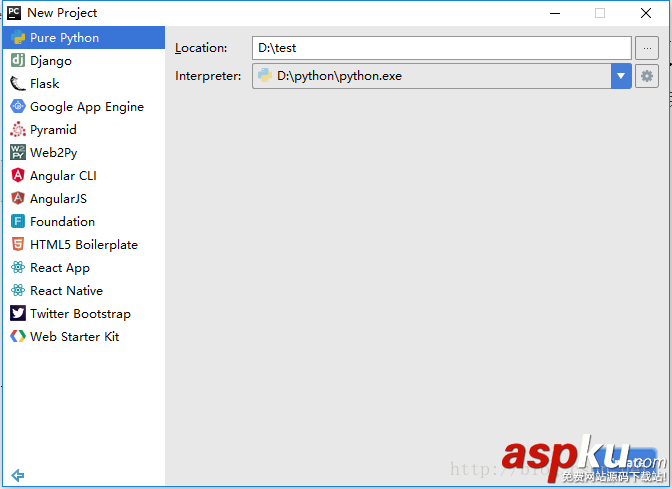Click the HTML5 Boilerplate icon
The height and width of the screenshot is (489, 672).
(x=18, y=244)
